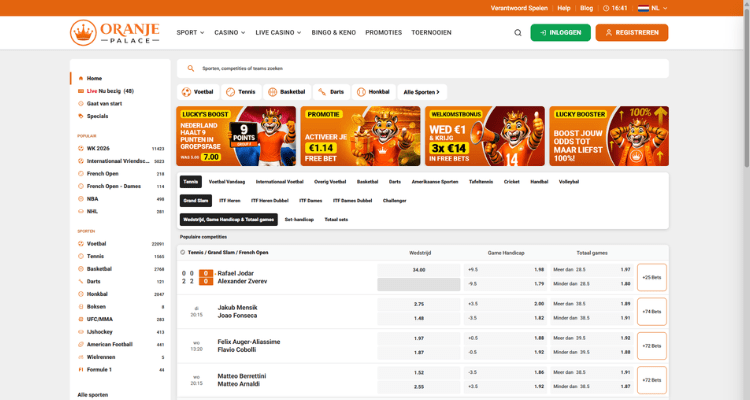This screenshot has width=750, height=400.
Task: Open search with magnifier icon in header
Action: point(518,33)
